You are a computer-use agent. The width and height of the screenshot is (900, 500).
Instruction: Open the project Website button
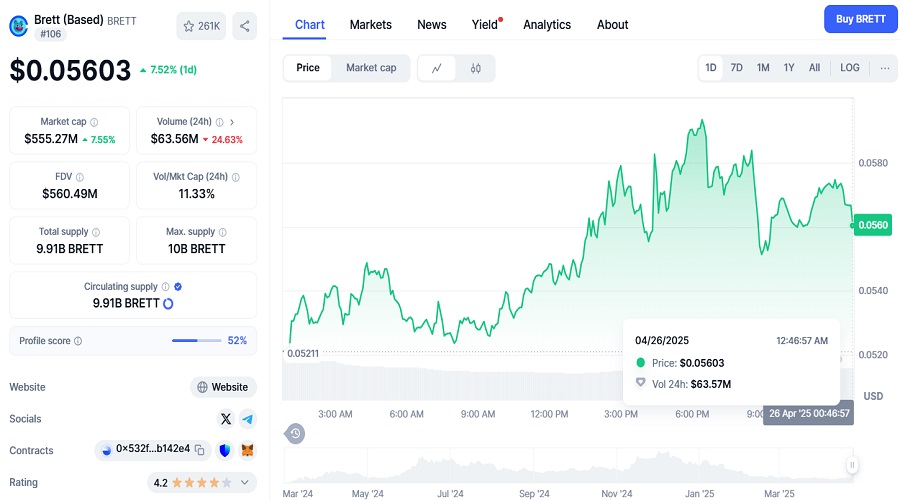point(223,387)
